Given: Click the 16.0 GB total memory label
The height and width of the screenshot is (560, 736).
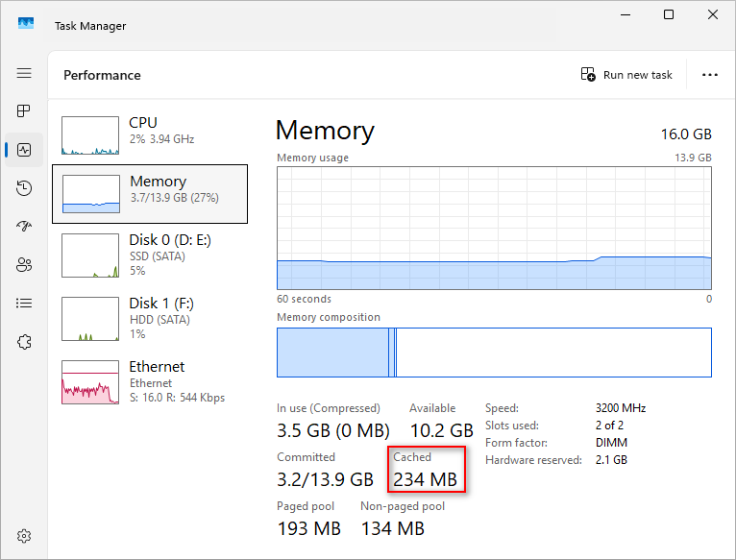Looking at the screenshot, I should tap(686, 134).
